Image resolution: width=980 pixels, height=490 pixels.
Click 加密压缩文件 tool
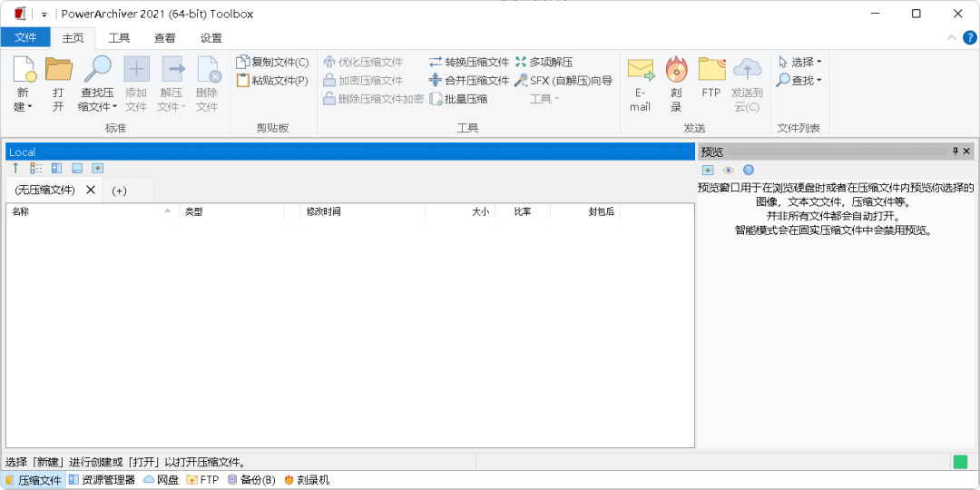(x=363, y=80)
